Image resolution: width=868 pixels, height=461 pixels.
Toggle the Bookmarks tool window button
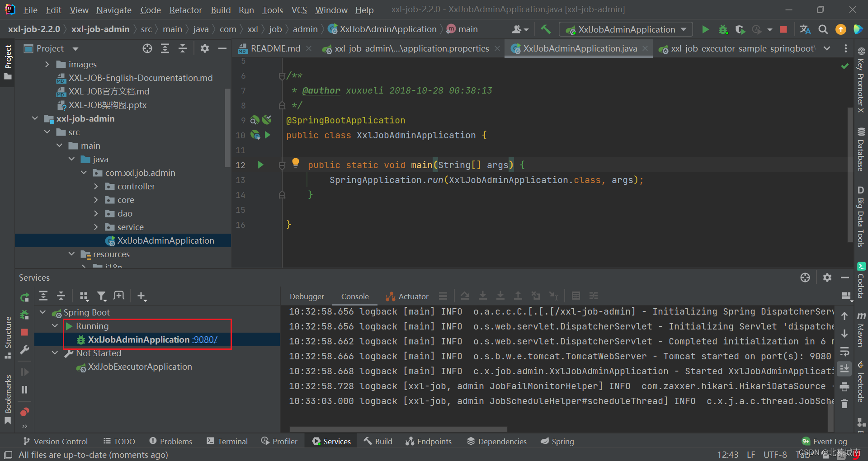[x=8, y=399]
